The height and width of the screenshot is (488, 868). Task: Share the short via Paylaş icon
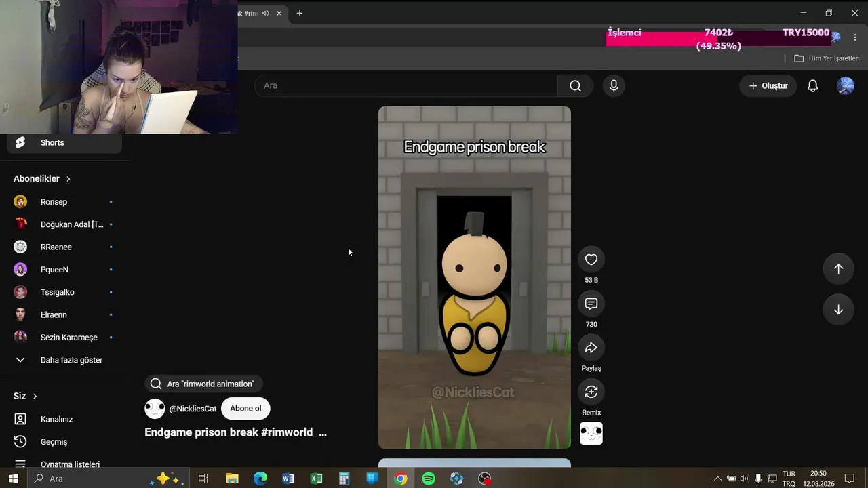pyautogui.click(x=591, y=348)
